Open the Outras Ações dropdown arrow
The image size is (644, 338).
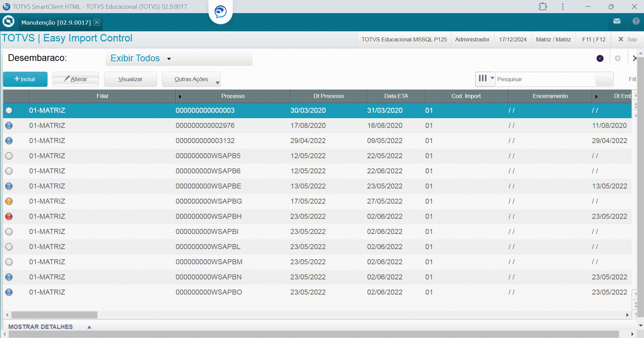217,82
